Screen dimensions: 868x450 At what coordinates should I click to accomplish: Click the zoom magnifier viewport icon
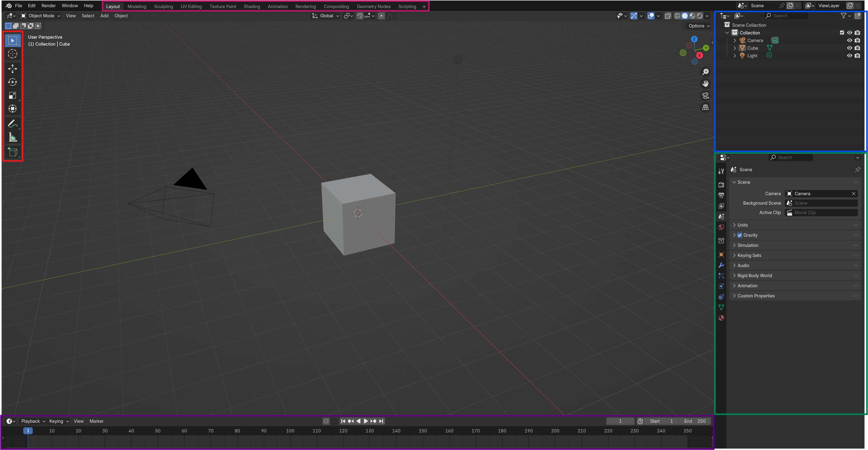coord(705,72)
